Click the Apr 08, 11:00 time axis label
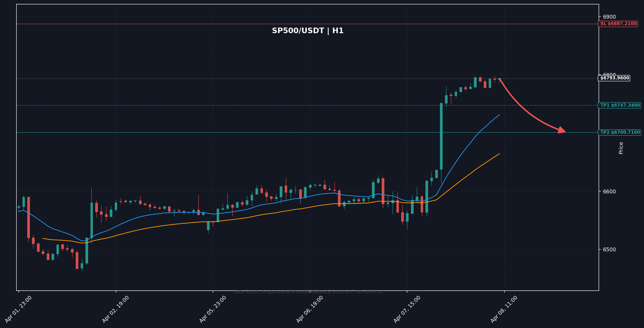Image resolution: width=644 pixels, height=328 pixels. 504,309
